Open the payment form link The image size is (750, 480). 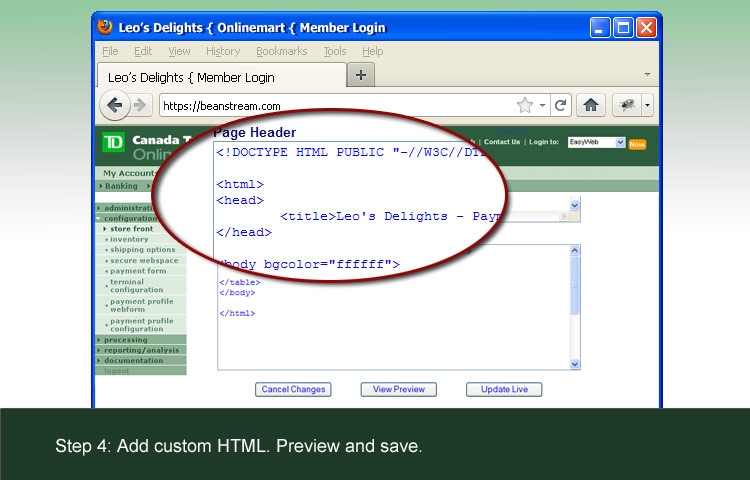click(138, 271)
